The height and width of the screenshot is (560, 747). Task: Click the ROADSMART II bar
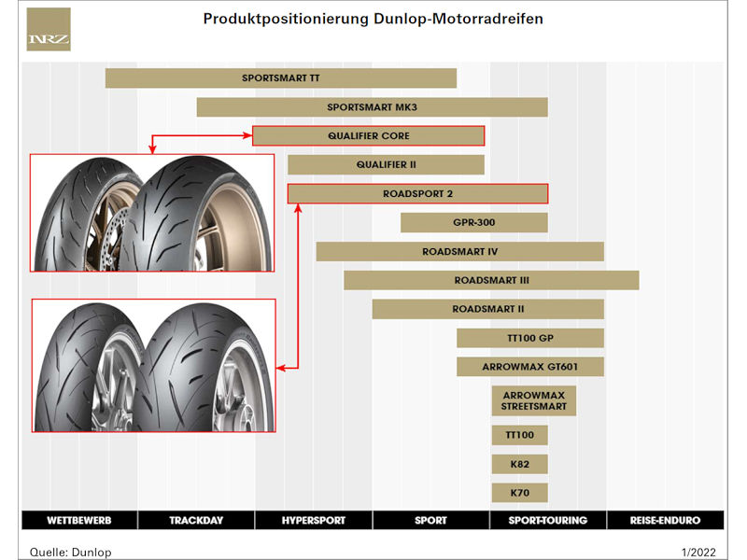tap(487, 309)
